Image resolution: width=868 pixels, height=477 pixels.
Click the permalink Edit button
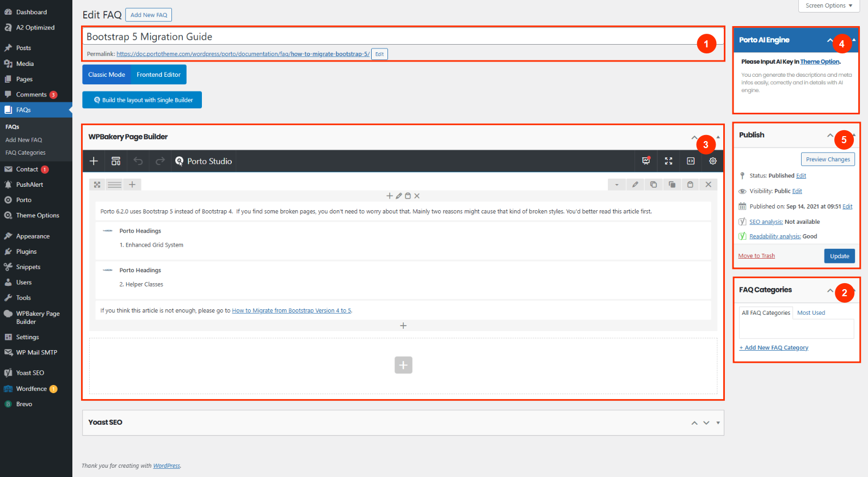[379, 54]
